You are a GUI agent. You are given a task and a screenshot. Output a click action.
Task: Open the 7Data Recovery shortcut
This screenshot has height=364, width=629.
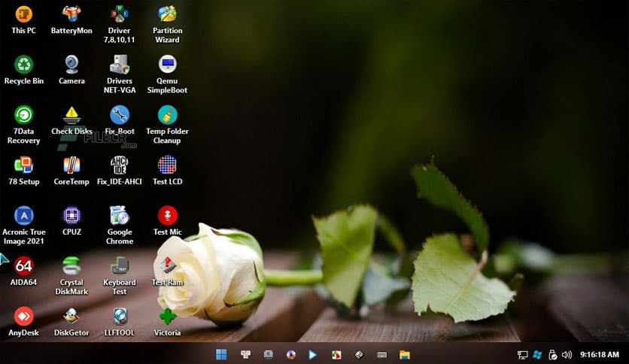(24, 115)
